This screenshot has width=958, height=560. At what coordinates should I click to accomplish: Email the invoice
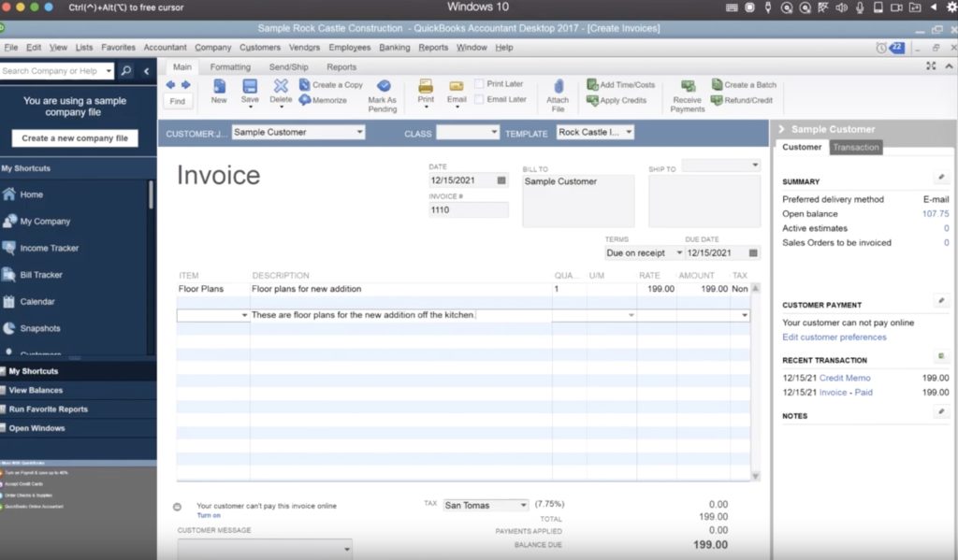click(457, 92)
